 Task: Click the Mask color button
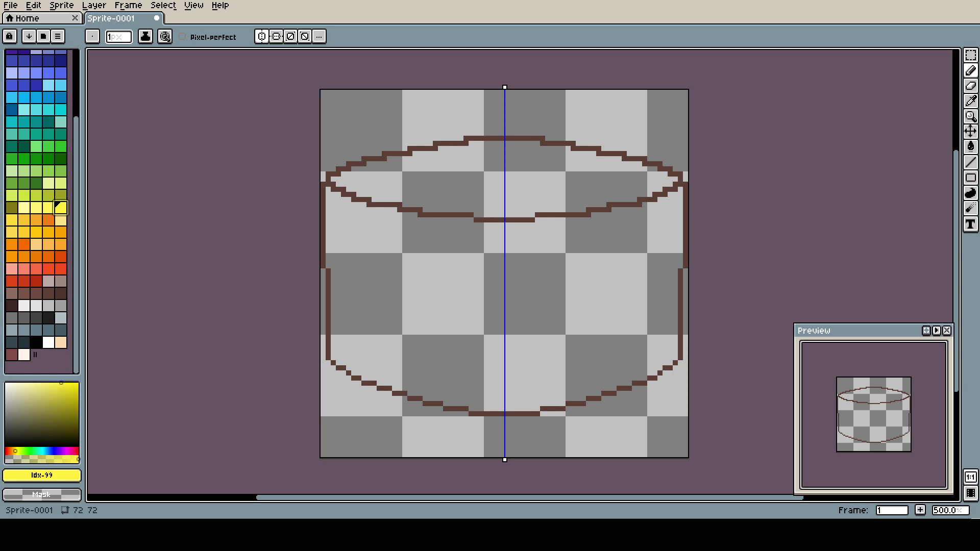point(42,494)
